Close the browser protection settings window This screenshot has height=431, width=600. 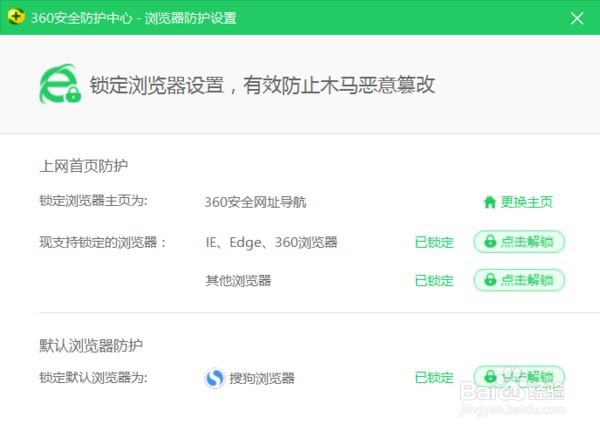[x=577, y=18]
